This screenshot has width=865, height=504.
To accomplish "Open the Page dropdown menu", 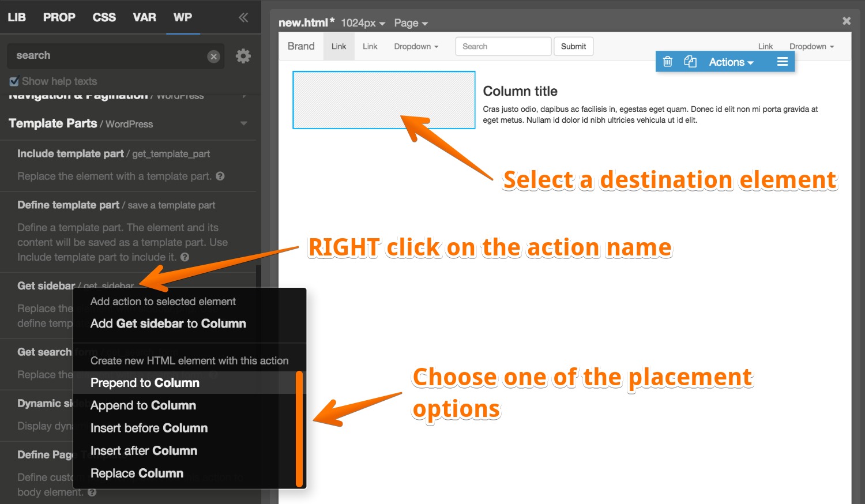I will 411,23.
